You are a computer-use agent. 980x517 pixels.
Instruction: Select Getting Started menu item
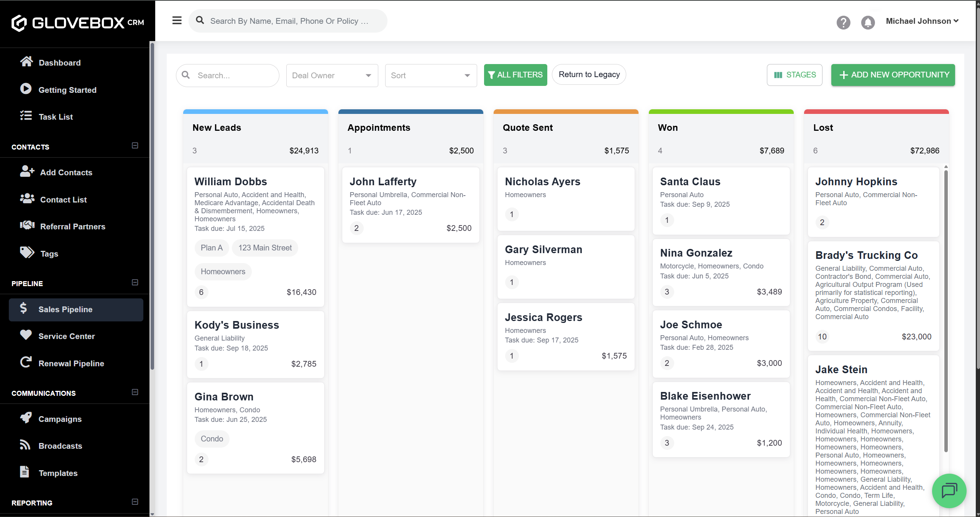point(76,90)
